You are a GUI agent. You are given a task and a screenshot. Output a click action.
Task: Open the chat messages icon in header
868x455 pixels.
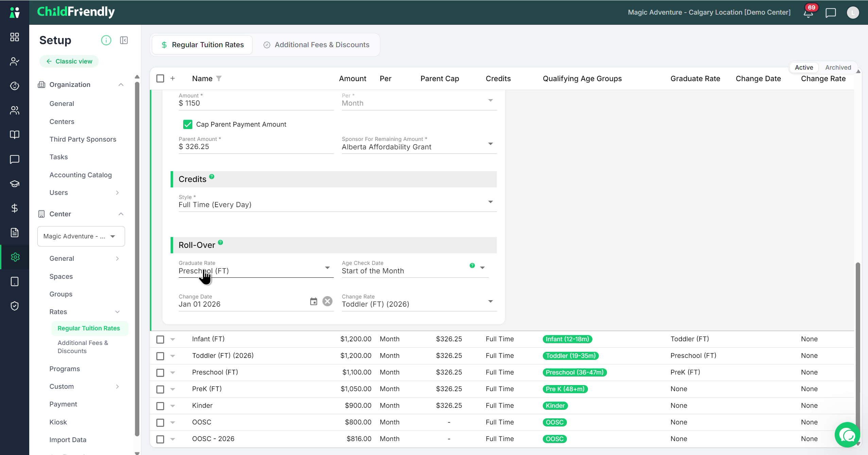[831, 13]
